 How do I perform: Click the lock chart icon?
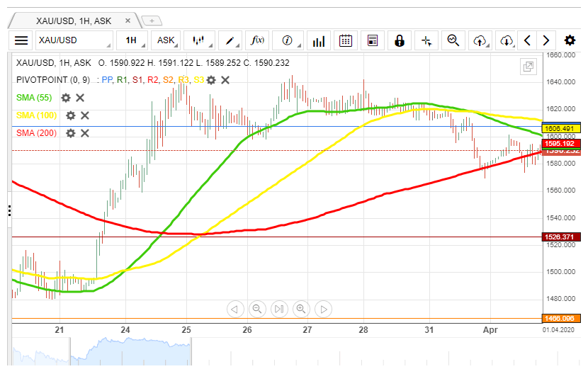[x=400, y=40]
